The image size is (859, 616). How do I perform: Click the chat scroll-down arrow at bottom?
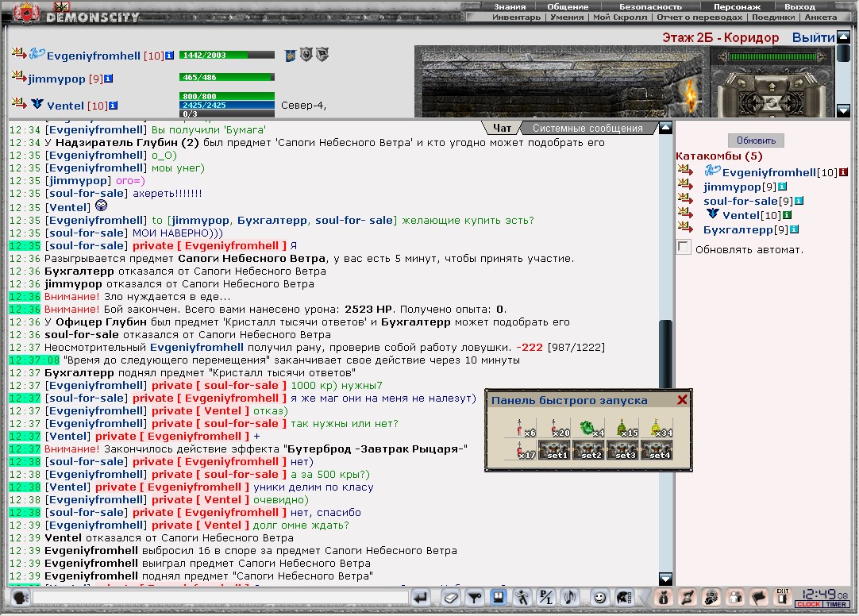(x=665, y=579)
